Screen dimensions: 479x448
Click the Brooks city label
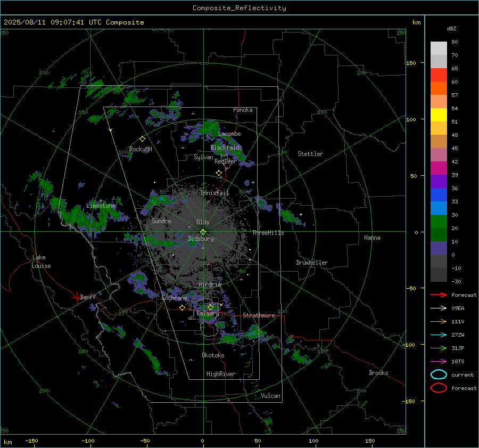pos(378,373)
